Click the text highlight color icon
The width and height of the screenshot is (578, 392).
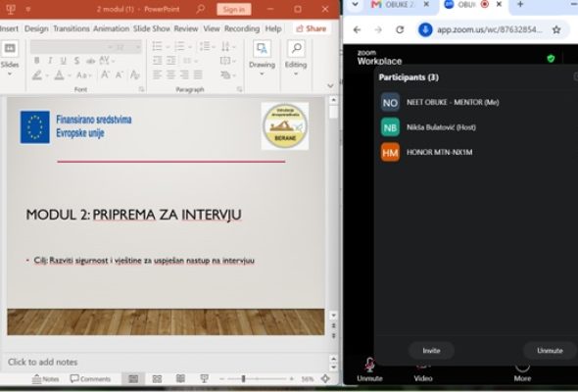(37, 75)
